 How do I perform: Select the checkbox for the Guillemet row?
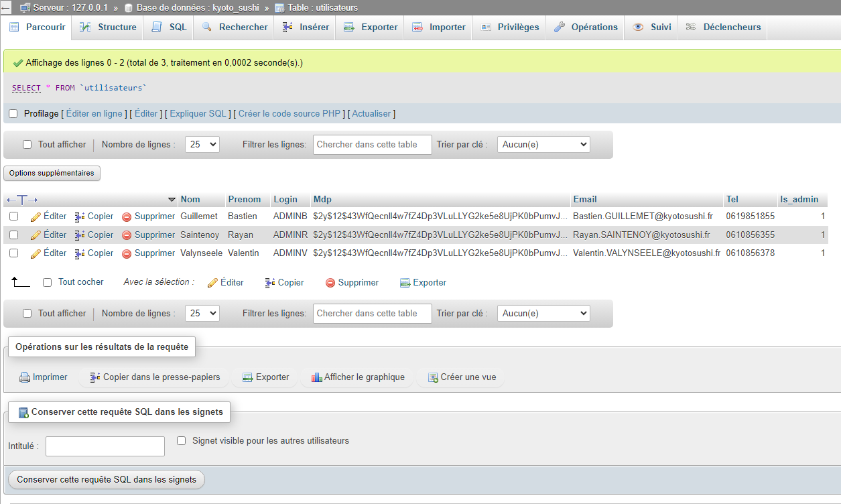click(x=13, y=216)
